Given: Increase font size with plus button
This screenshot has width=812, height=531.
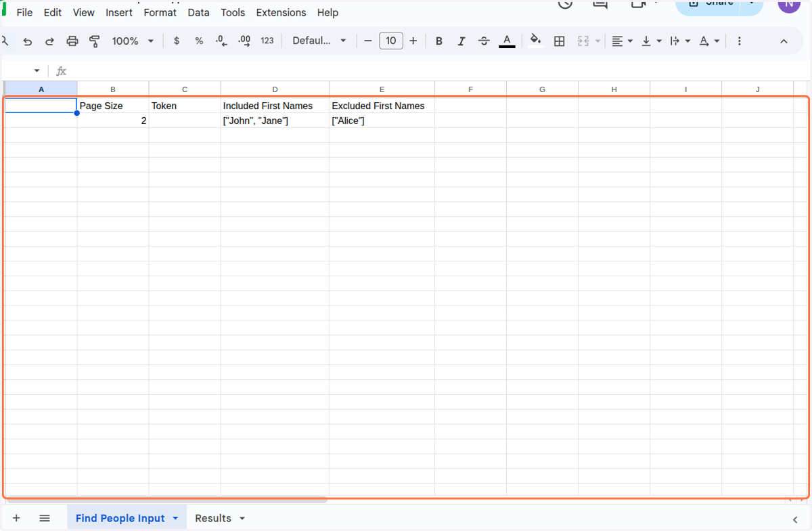Looking at the screenshot, I should coord(413,41).
